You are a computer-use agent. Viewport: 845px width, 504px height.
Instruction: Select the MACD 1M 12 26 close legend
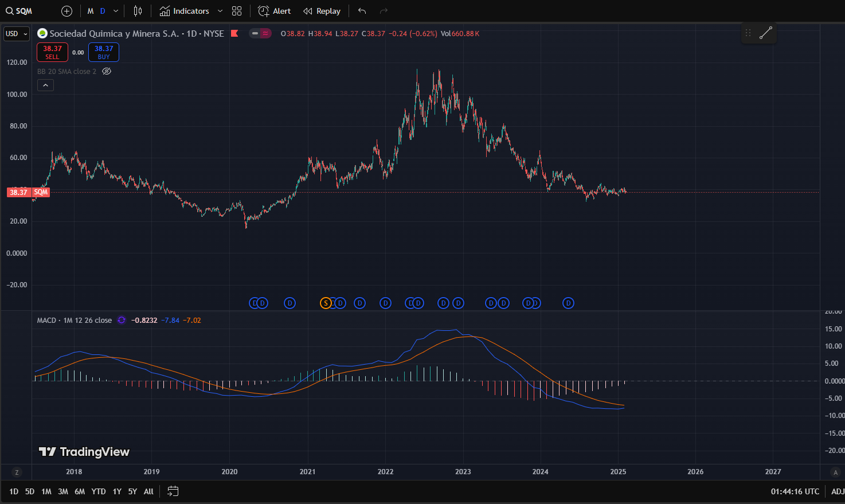(75, 320)
